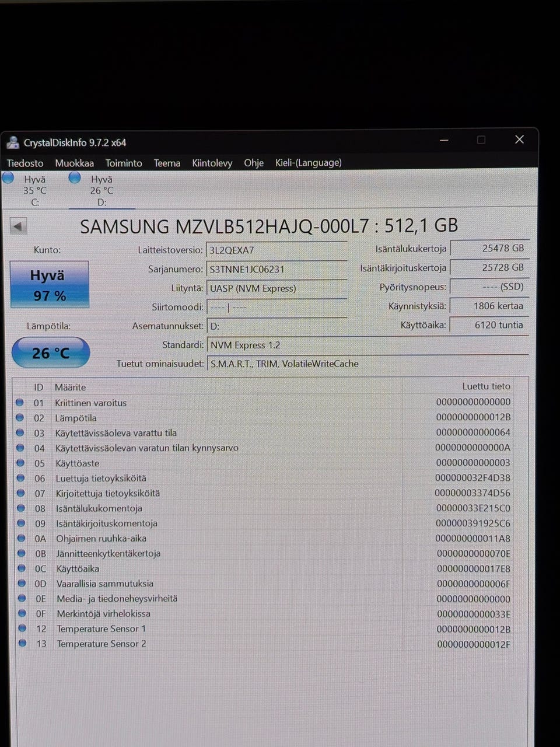Select the Vaarallisia sammutuksia attribute text
This screenshot has height=747, width=560.
click(x=105, y=584)
